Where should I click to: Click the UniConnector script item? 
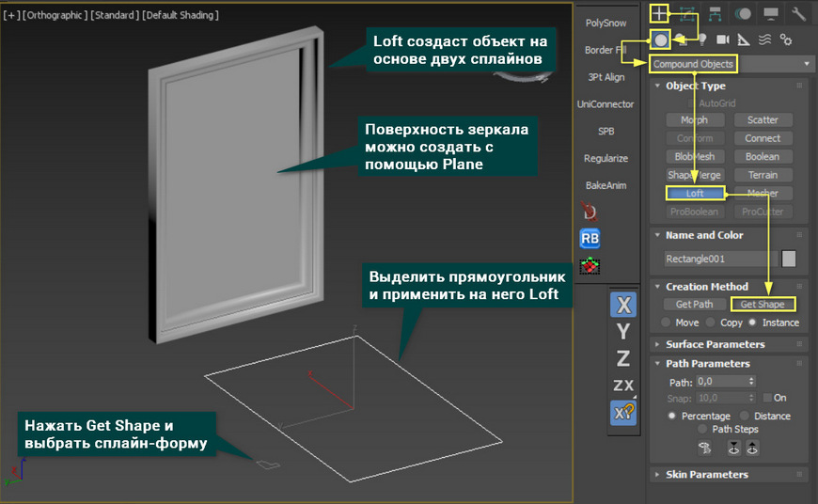(606, 104)
